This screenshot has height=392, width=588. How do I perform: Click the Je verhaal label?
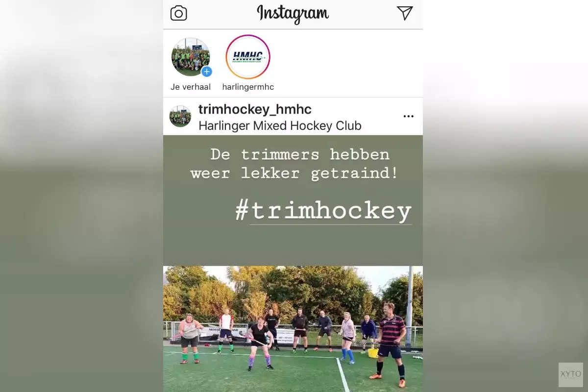point(191,87)
